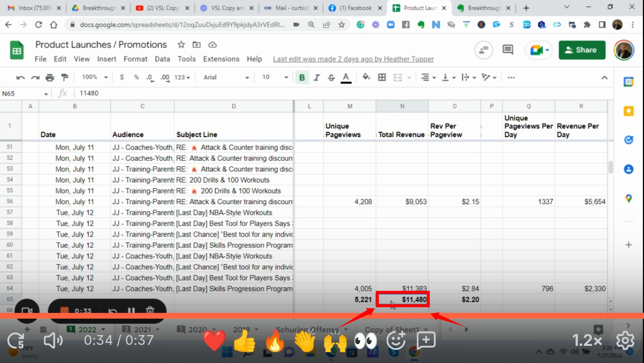
Task: Open the Last edit history link
Action: pos(353,59)
